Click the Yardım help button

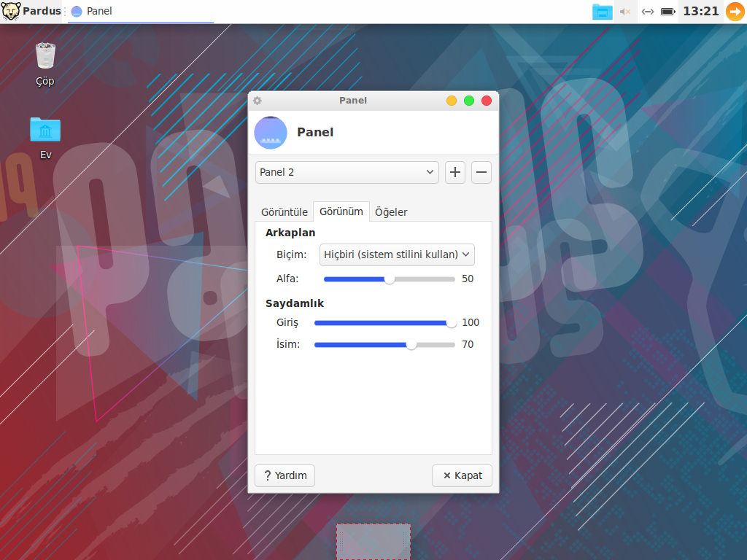[285, 475]
